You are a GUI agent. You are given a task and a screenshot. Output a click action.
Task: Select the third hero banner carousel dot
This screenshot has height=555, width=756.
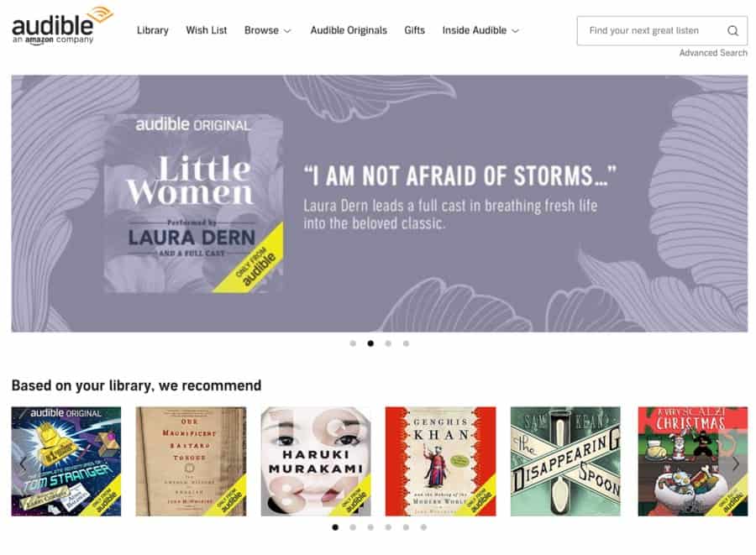click(388, 343)
